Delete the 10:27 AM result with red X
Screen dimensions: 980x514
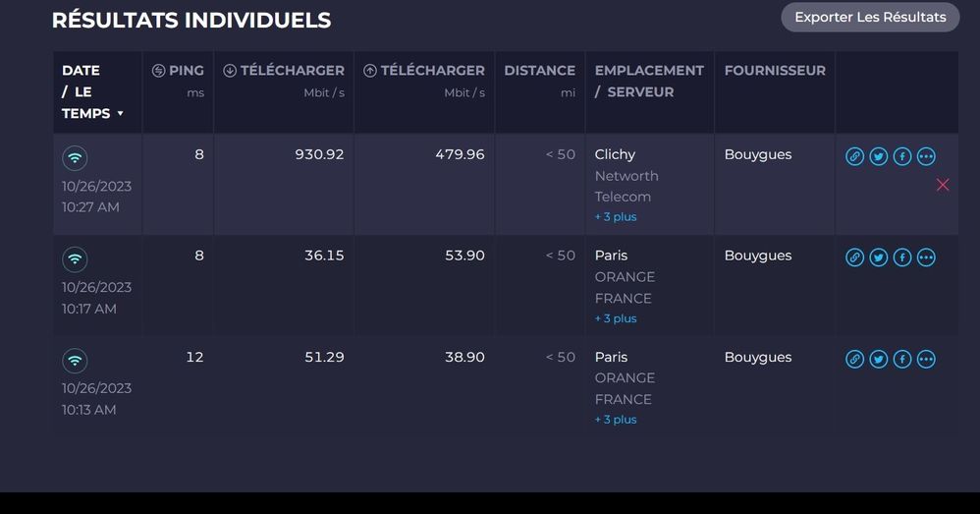[x=943, y=185]
